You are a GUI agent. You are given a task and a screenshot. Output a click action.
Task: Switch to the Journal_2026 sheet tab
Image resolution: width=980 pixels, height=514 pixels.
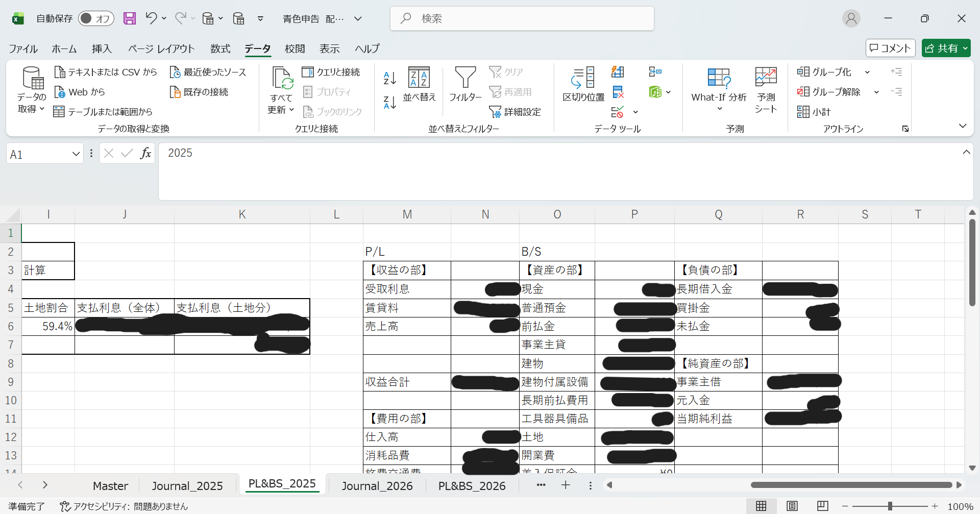pyautogui.click(x=377, y=486)
